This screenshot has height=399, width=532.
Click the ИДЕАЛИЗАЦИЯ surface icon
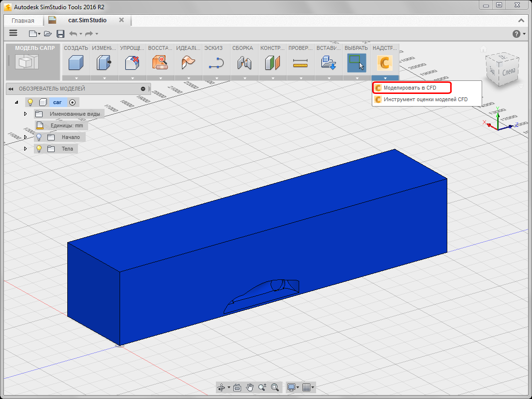pos(188,63)
